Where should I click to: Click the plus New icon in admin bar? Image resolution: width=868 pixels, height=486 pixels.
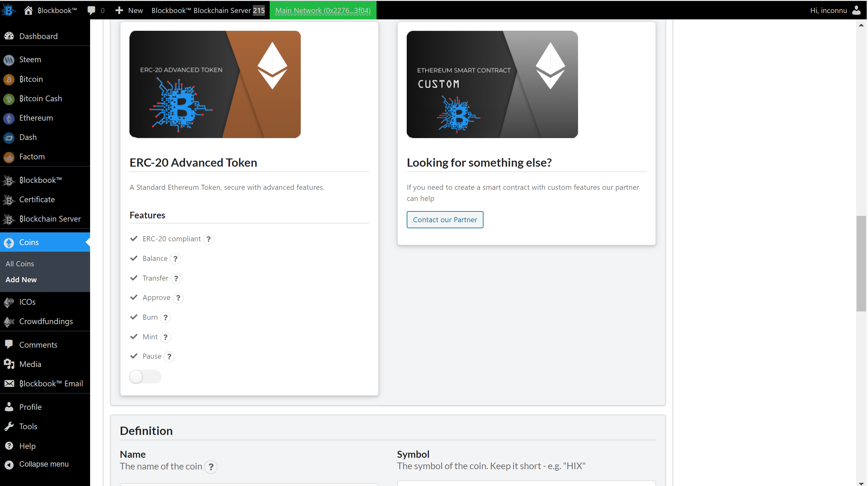pyautogui.click(x=119, y=10)
